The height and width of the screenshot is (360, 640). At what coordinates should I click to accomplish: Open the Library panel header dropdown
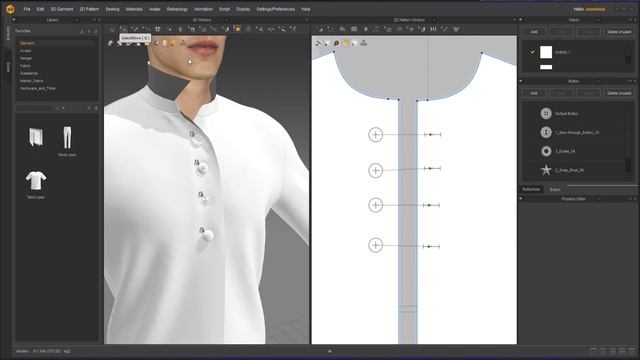coord(77,20)
